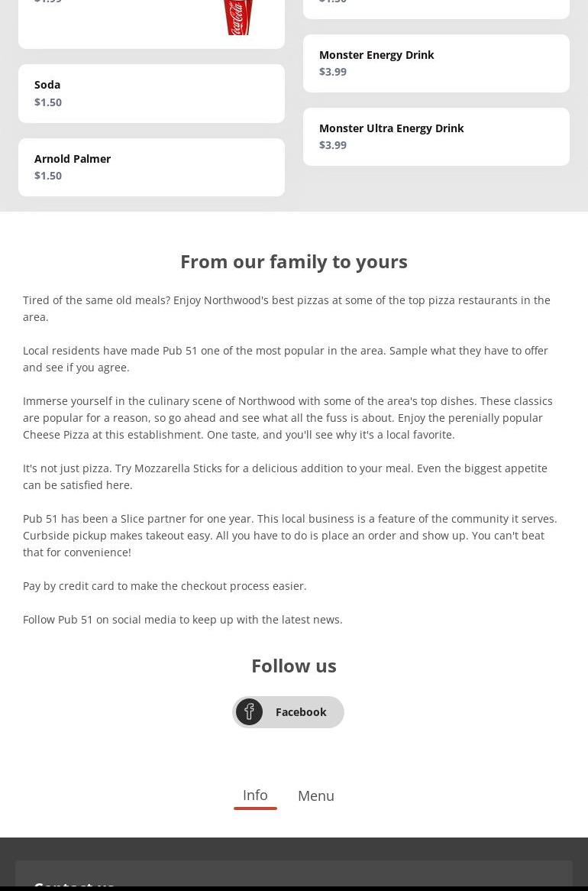Select the Soda menu item
Viewport: 588px width, 891px height.
click(47, 85)
